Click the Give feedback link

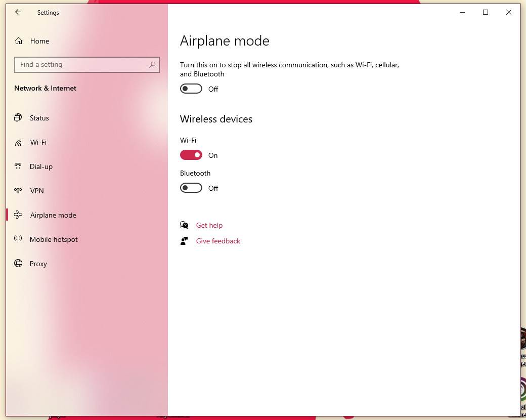click(x=218, y=241)
